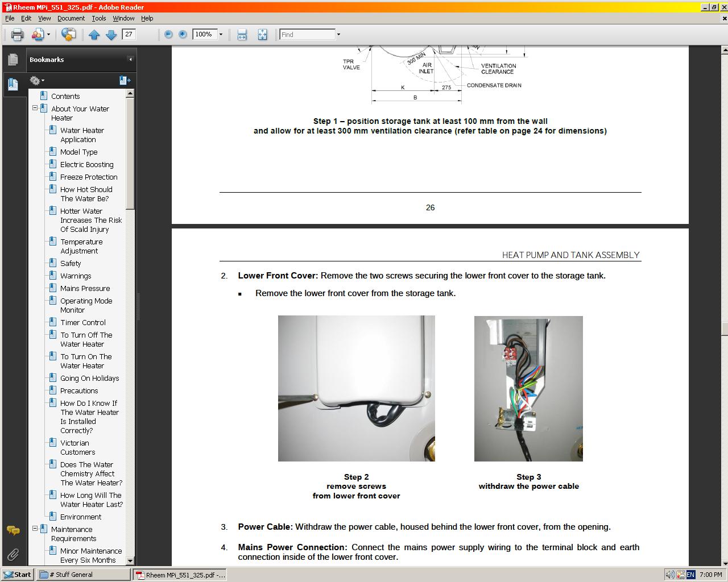Select the Bookmarks panel icon in sidebar
The image size is (728, 582).
coord(13,84)
